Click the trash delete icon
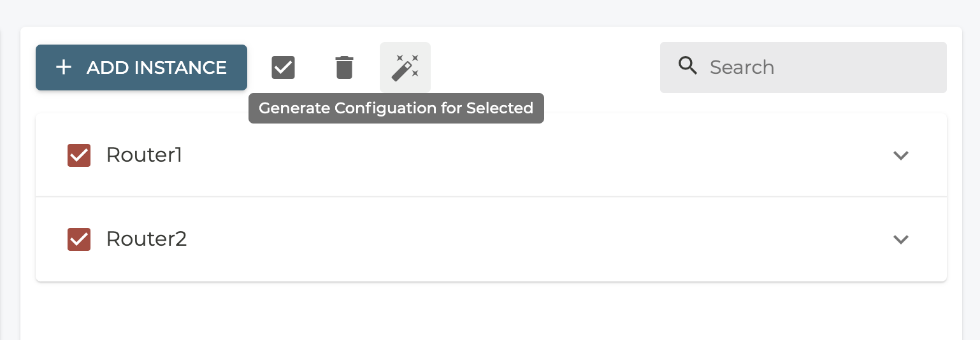980x340 pixels. tap(344, 67)
